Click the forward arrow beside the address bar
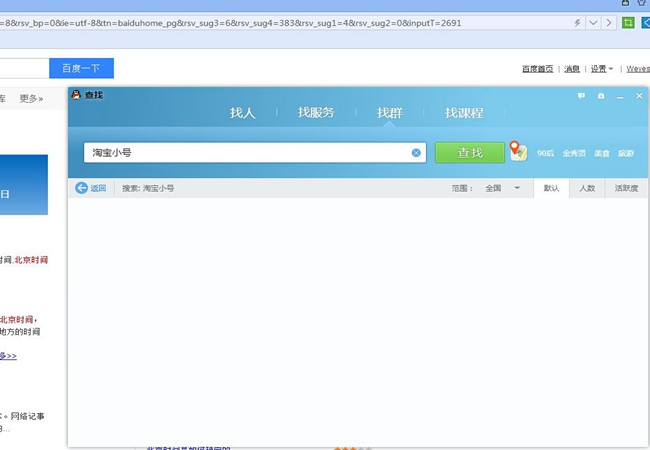Image resolution: width=650 pixels, height=450 pixels. click(x=609, y=23)
